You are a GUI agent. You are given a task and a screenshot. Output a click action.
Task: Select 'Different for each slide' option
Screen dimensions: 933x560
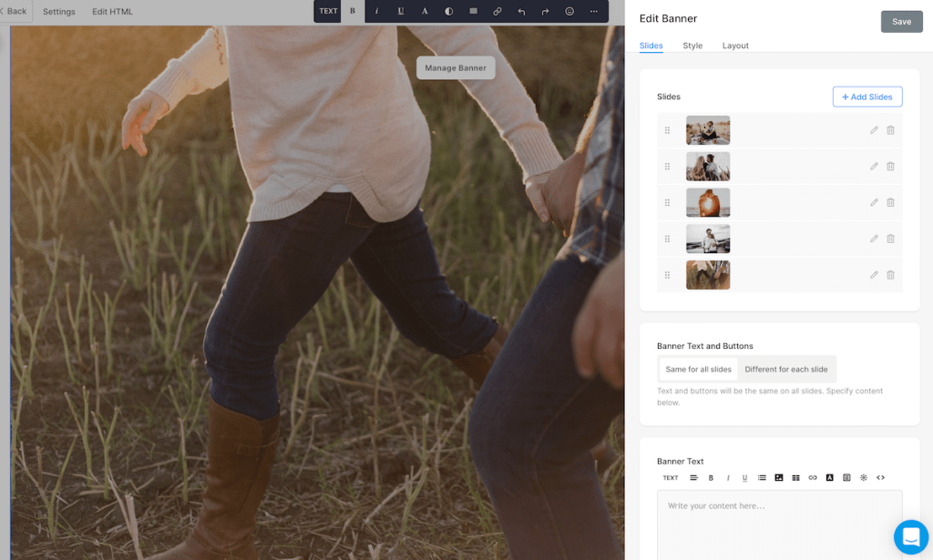point(786,369)
